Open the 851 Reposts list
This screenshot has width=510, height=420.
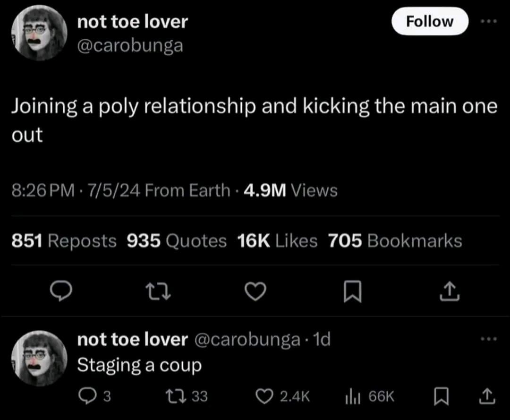pos(64,241)
